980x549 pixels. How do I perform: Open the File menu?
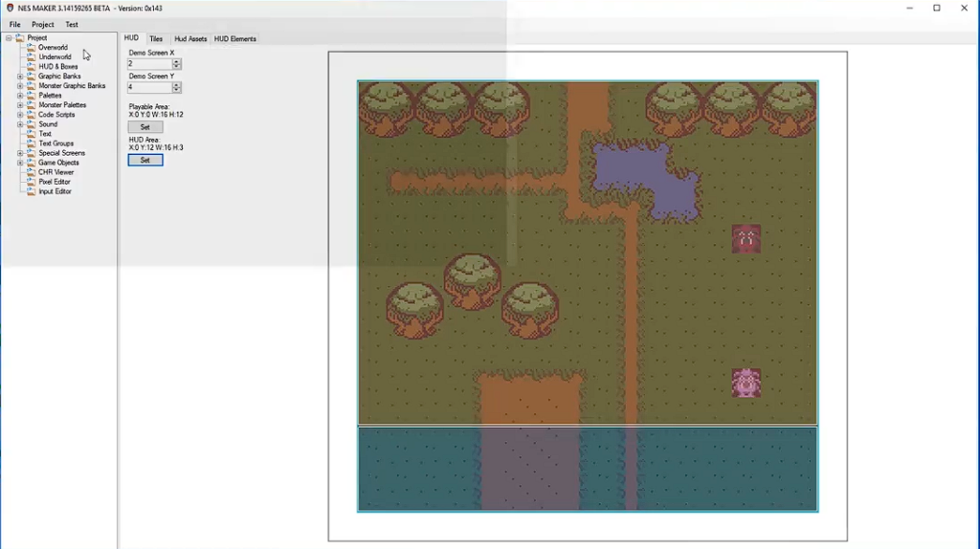point(15,24)
